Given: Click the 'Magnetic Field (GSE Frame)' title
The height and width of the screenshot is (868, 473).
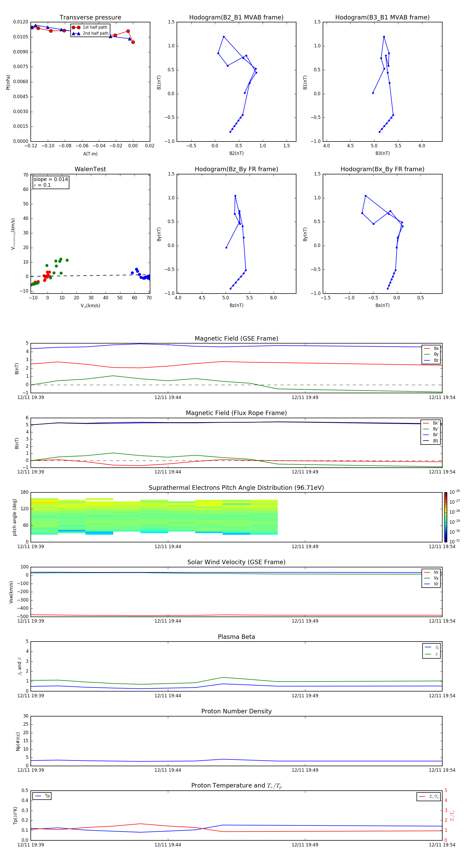Looking at the screenshot, I should 236,339.
